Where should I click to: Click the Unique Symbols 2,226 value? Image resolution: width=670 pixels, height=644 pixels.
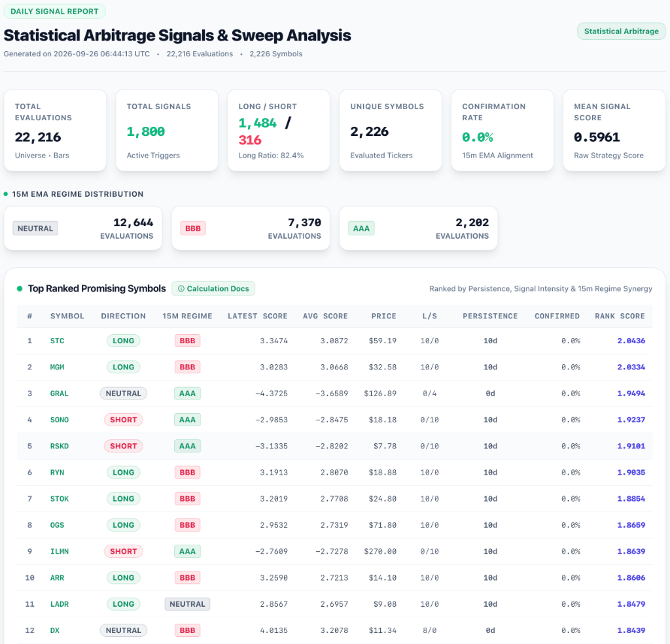tap(370, 132)
